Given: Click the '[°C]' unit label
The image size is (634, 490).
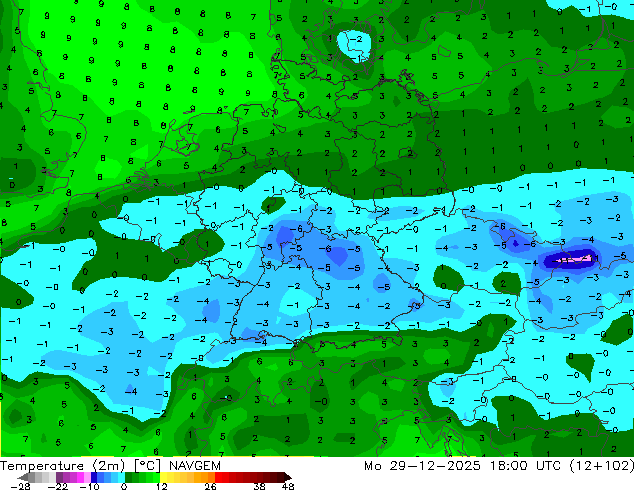Looking at the screenshot, I should click(x=148, y=466).
